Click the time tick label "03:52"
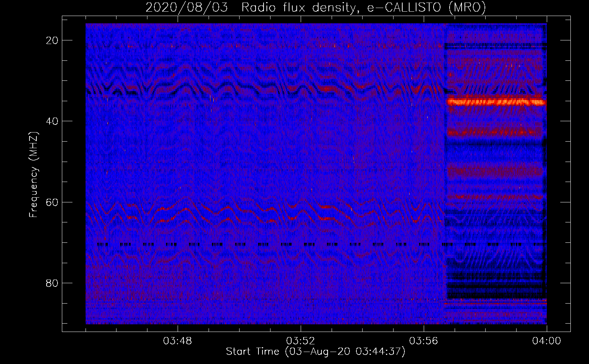 click(x=301, y=341)
